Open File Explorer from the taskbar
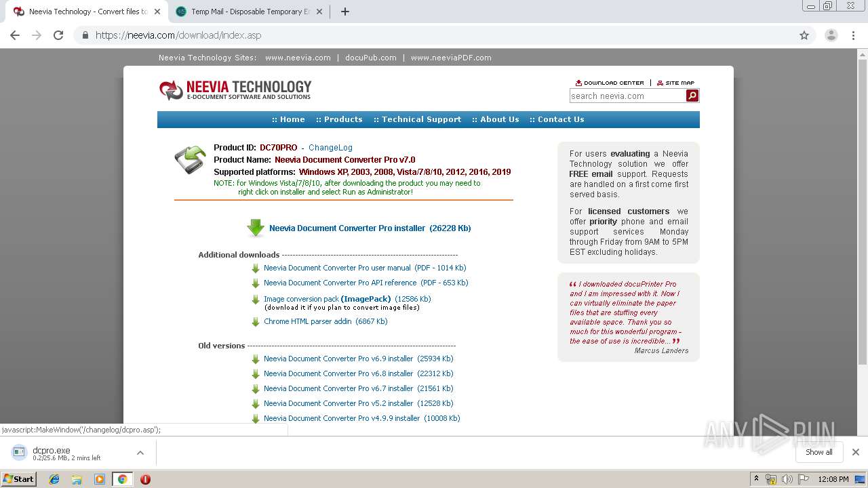The height and width of the screenshot is (488, 868). pyautogui.click(x=77, y=479)
